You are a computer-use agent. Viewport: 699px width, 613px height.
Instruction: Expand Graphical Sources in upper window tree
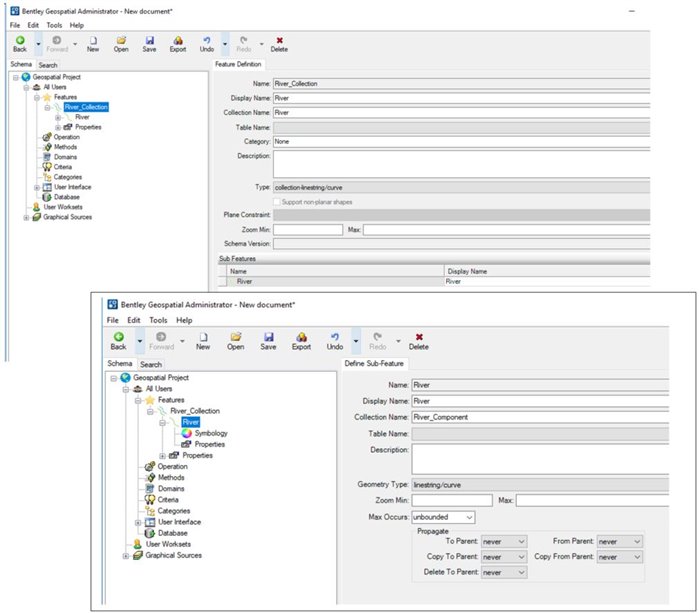pos(26,218)
